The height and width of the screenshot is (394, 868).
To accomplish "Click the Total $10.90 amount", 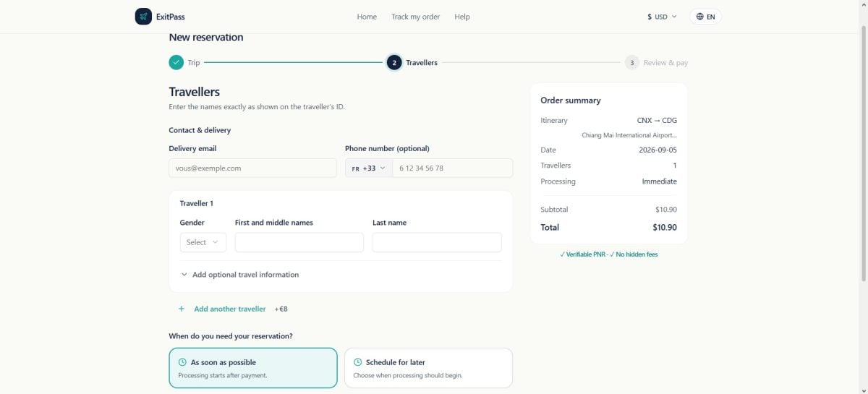I will tap(665, 227).
